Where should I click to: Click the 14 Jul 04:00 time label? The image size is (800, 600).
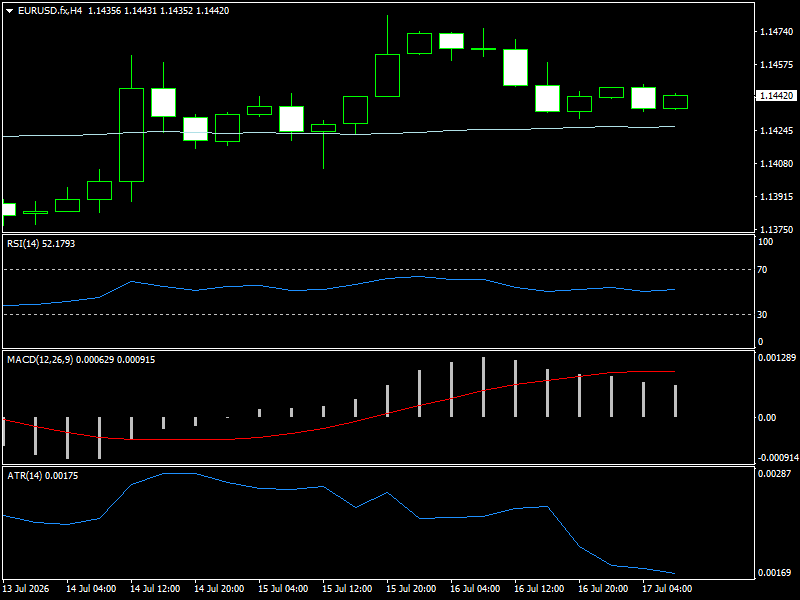pos(91,589)
